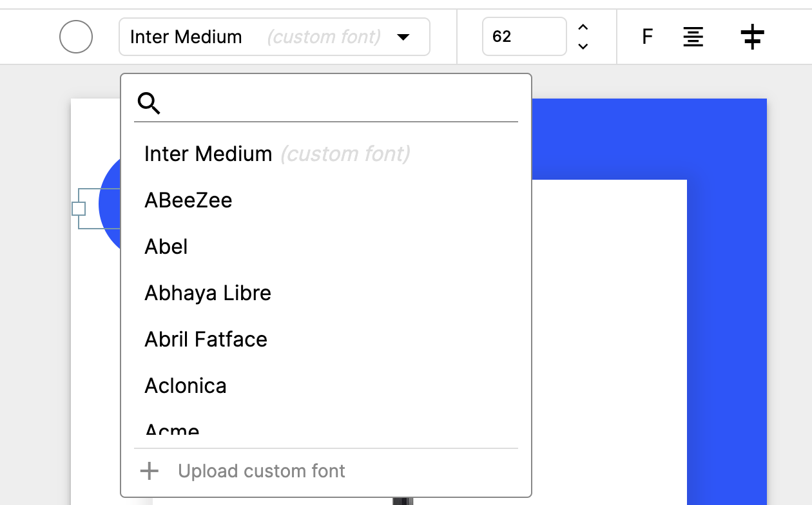Click Upload custom font
This screenshot has width=812, height=505.
262,471
